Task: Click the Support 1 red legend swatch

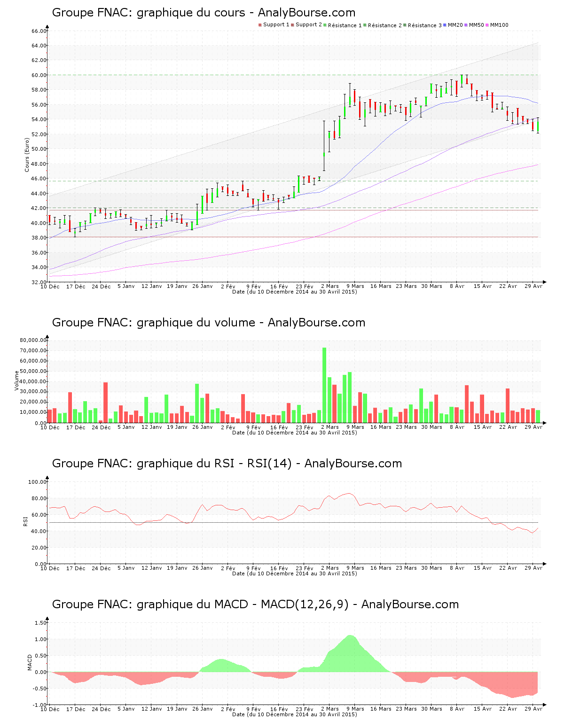Action: pos(260,25)
